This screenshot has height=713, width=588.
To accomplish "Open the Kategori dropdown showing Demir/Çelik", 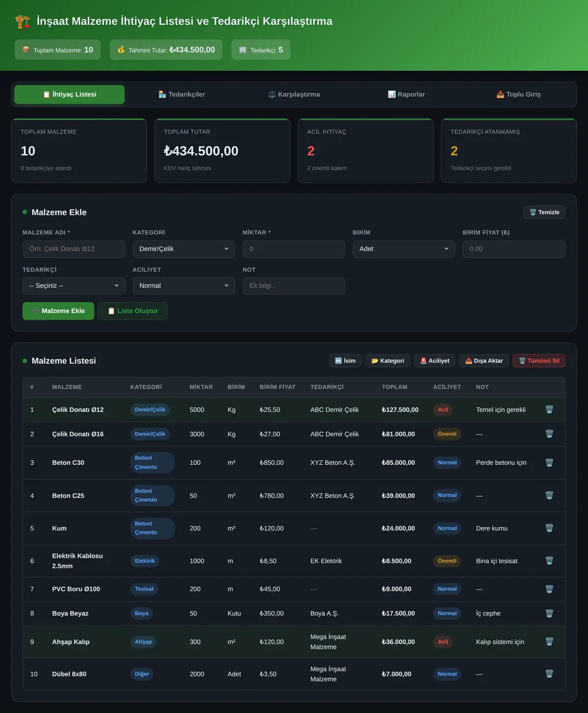I will point(184,249).
